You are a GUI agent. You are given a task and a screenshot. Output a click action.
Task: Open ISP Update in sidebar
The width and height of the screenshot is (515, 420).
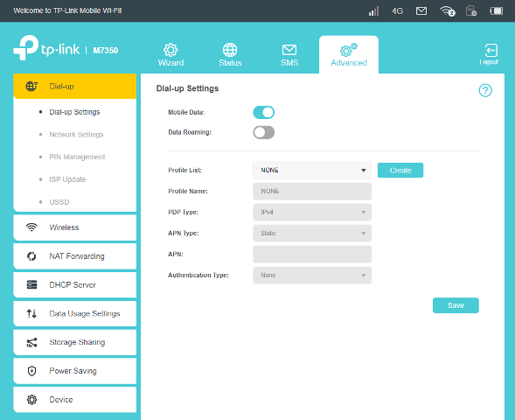[67, 179]
